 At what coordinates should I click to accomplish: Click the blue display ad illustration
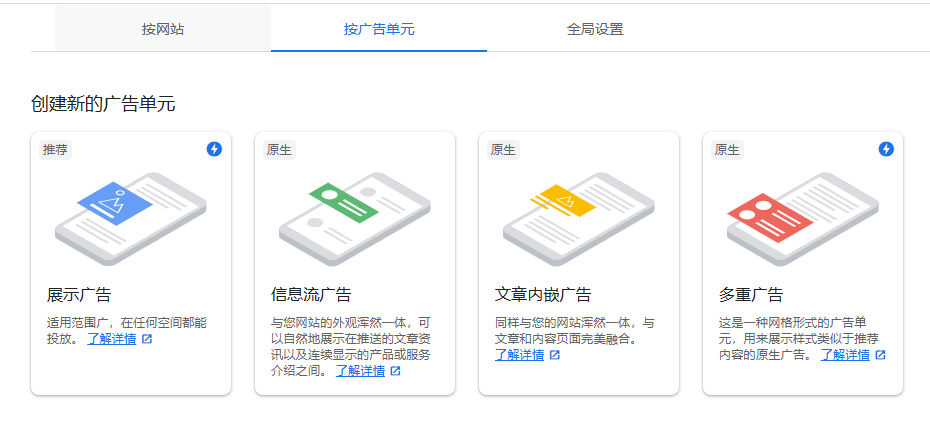click(115, 204)
